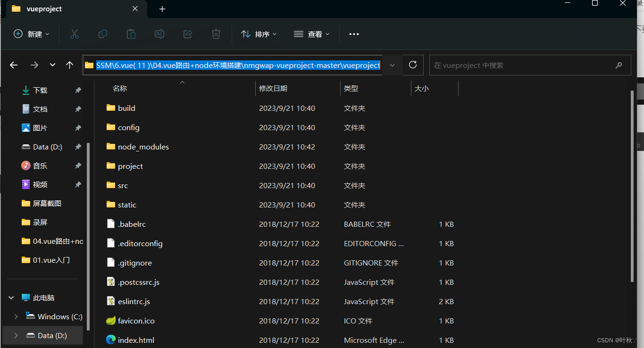Select the project folder row

(283, 166)
